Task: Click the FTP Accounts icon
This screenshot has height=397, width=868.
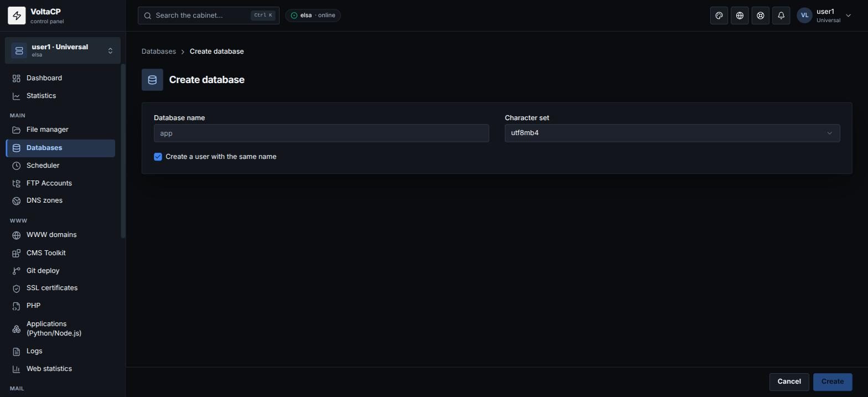Action: 17,183
